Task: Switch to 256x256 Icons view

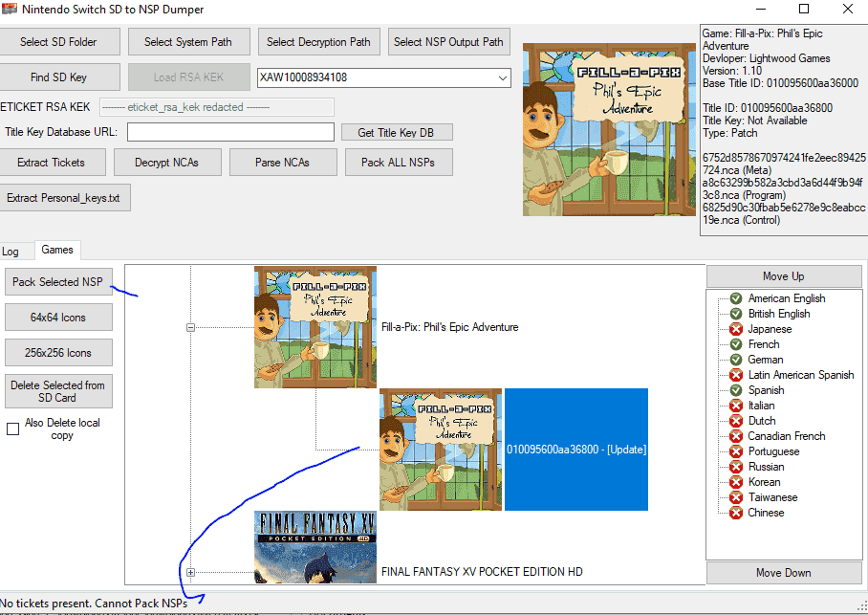Action: (58, 353)
